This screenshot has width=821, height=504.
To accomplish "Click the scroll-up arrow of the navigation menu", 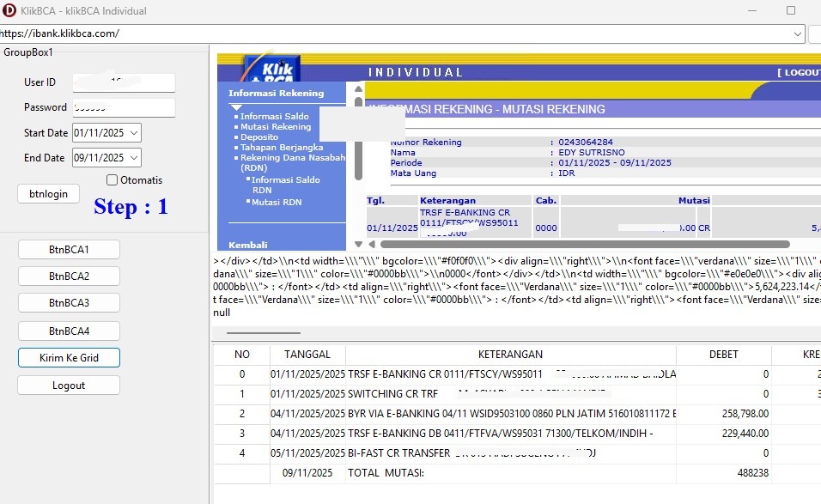I will tap(359, 88).
